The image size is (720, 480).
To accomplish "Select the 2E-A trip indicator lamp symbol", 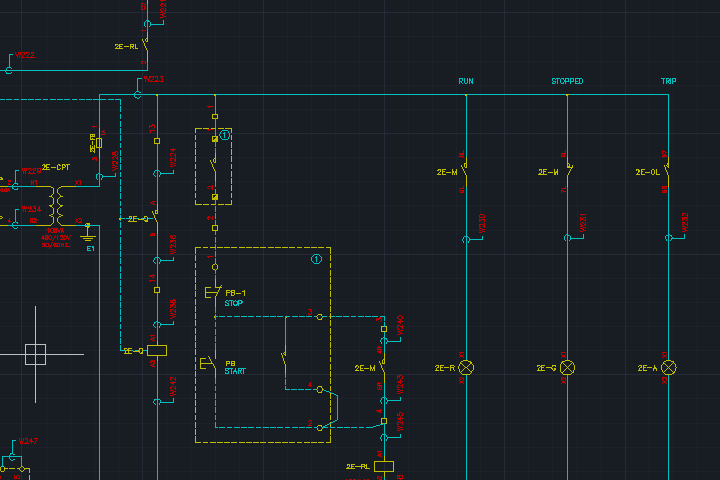I will pos(669,368).
